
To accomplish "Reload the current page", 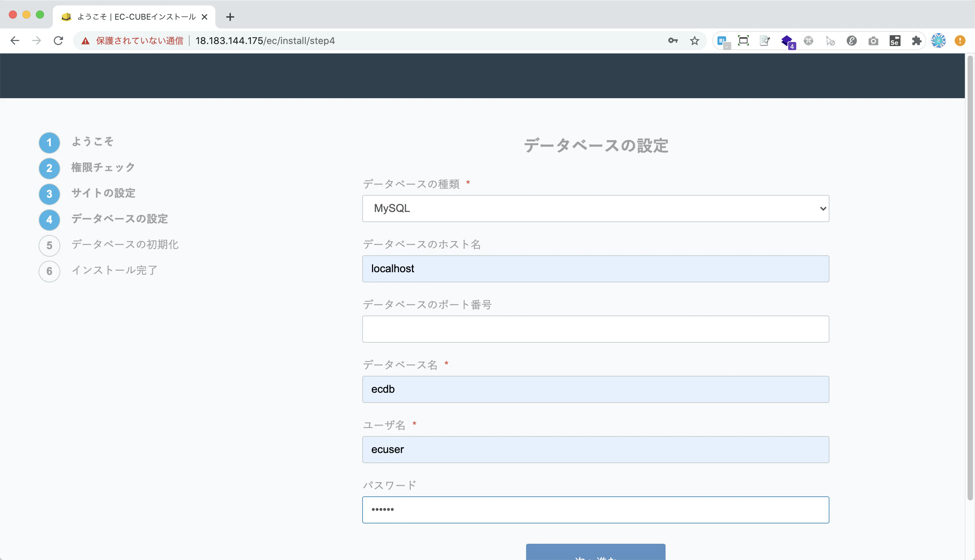I will click(58, 40).
